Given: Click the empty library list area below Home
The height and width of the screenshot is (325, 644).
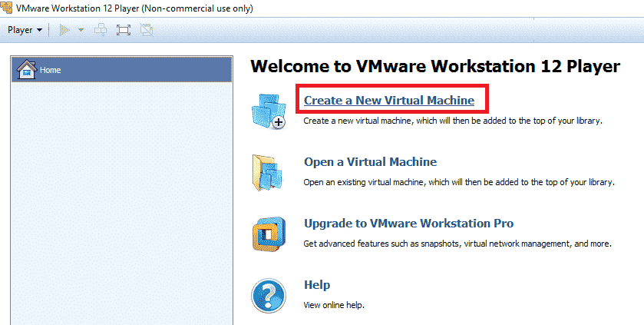Looking at the screenshot, I should [121, 200].
